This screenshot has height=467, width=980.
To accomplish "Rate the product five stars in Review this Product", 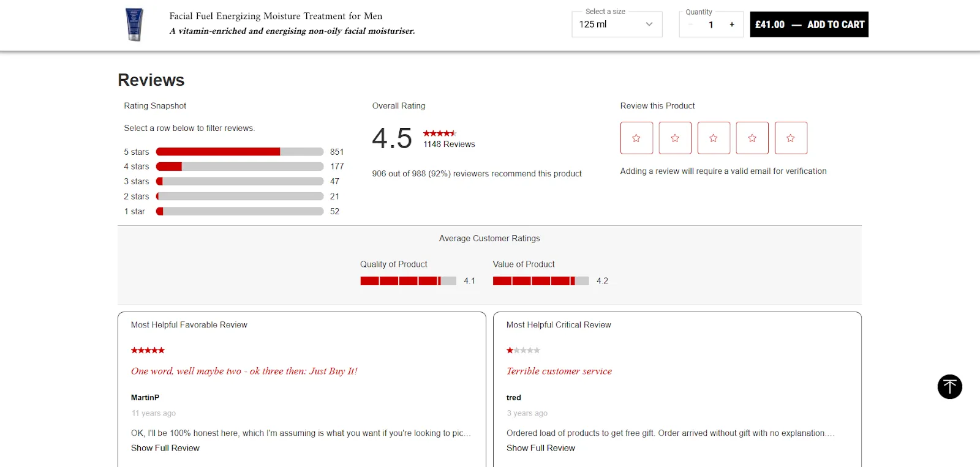I will 791,138.
